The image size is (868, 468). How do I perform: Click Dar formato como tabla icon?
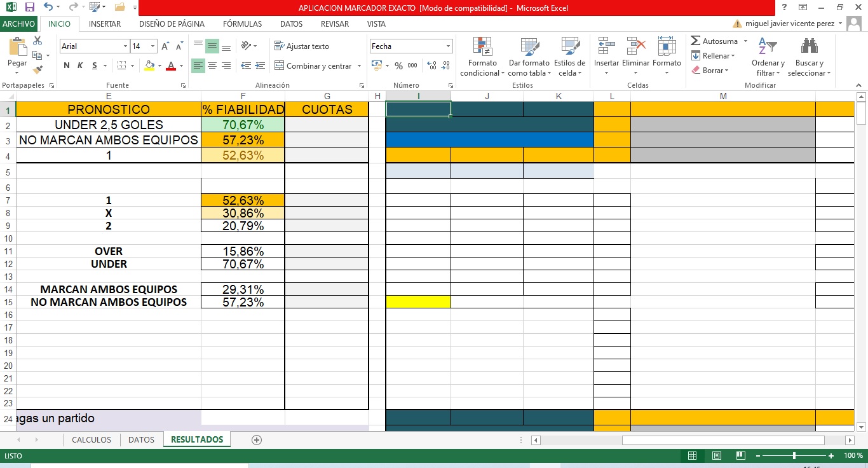pos(529,47)
